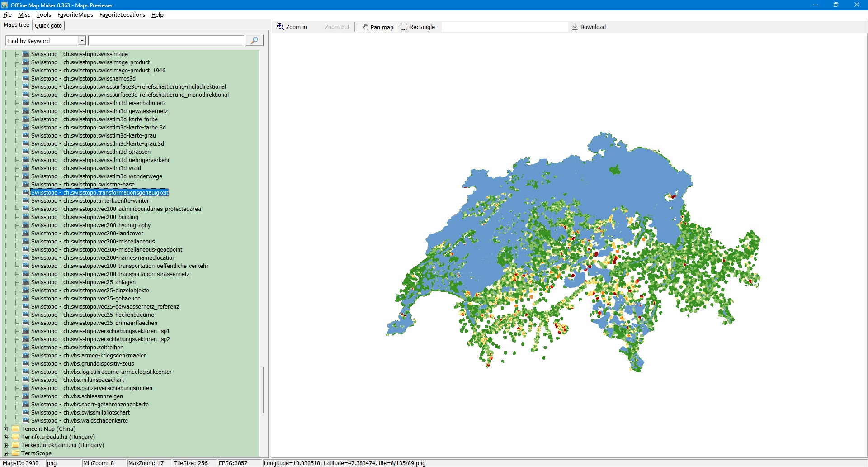868x467 pixels.
Task: Click the Download arrow icon
Action: point(575,27)
